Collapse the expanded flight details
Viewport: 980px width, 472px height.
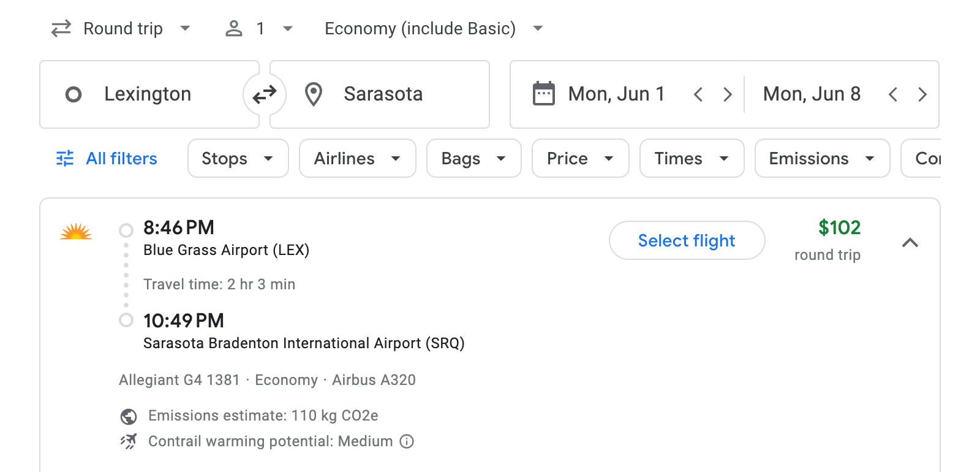pos(911,242)
